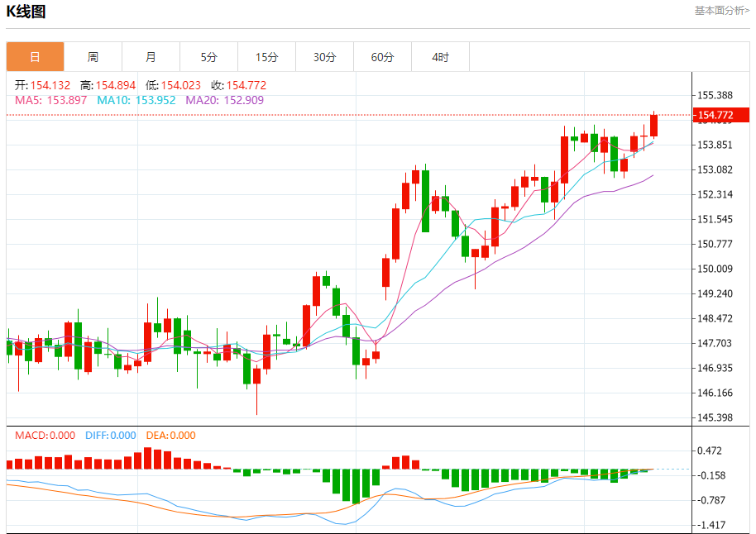
Task: Click the 0.472 MACD axis label
Action: click(x=710, y=451)
